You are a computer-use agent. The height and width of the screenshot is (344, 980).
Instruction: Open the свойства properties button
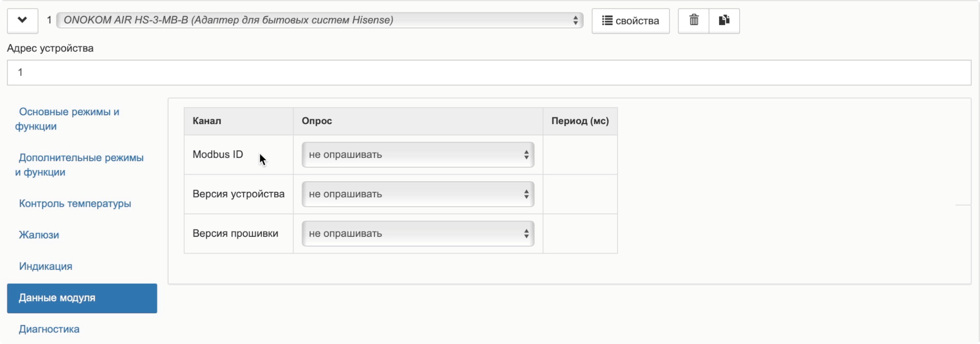[x=630, y=21]
